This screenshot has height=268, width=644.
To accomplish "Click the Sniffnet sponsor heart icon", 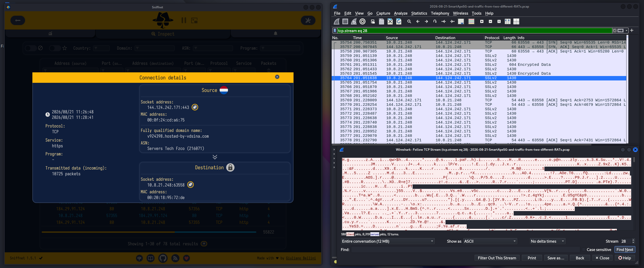I will click(x=186, y=258).
